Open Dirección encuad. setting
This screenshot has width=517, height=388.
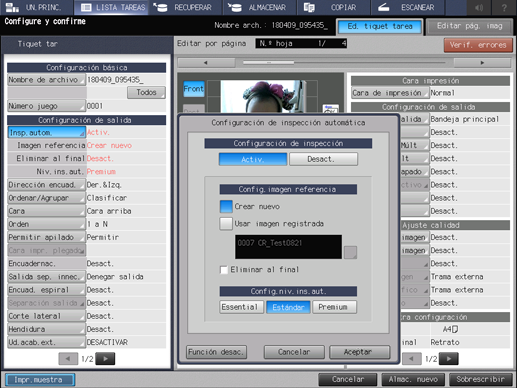pyautogui.click(x=46, y=185)
